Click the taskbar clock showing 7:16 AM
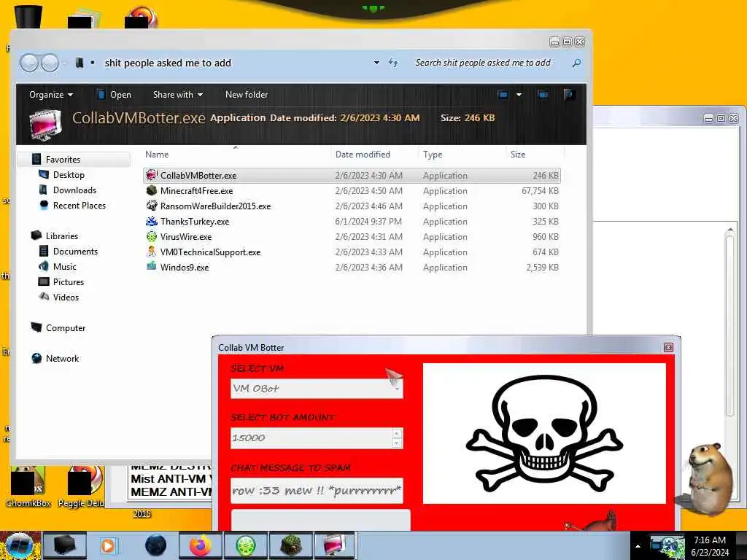Image resolution: width=747 pixels, height=560 pixels. [x=710, y=546]
